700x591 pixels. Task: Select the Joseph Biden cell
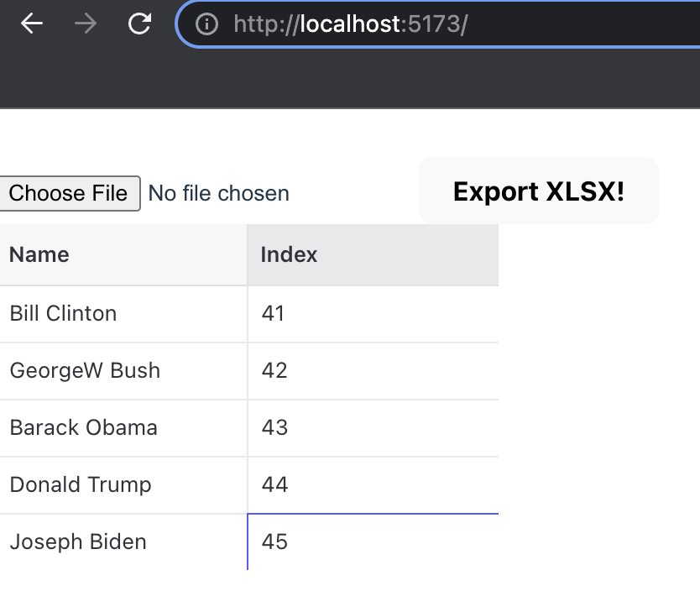coord(123,542)
